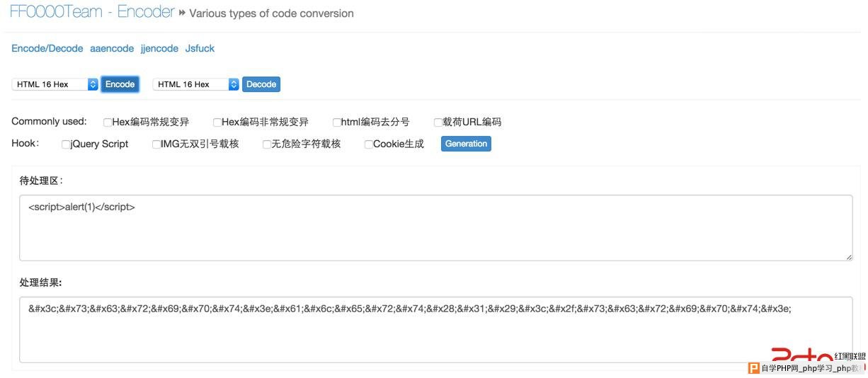Click the 待处理区 heading text

(41, 181)
